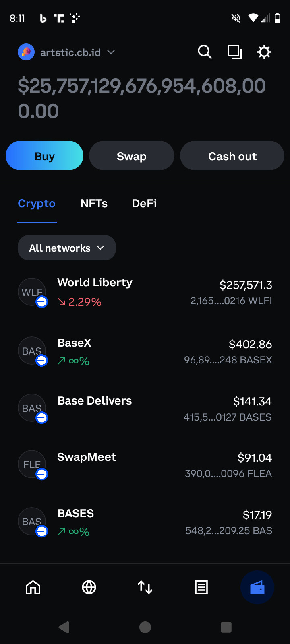Go to Home in bottom navigation

click(33, 587)
